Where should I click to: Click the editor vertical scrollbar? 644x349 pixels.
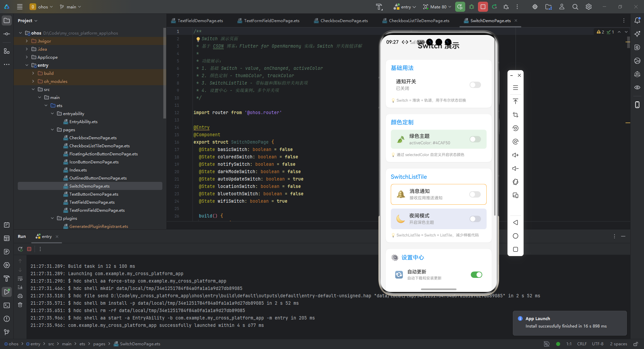(x=628, y=42)
